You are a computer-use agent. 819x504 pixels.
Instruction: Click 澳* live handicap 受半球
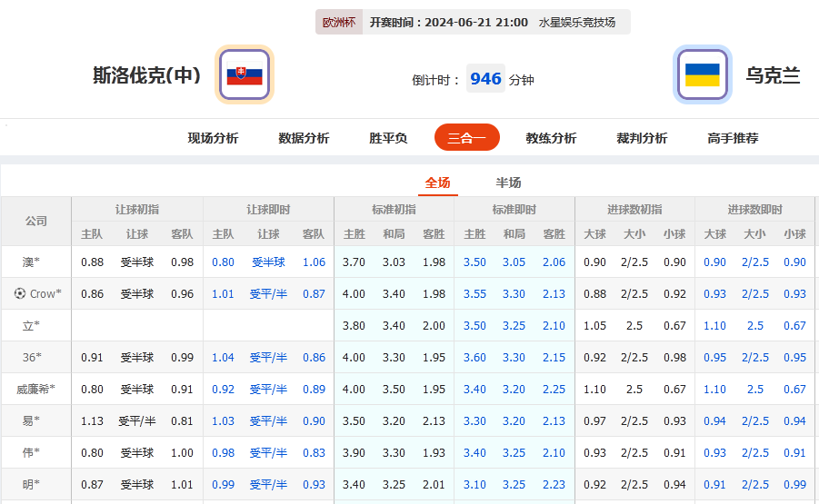point(268,262)
